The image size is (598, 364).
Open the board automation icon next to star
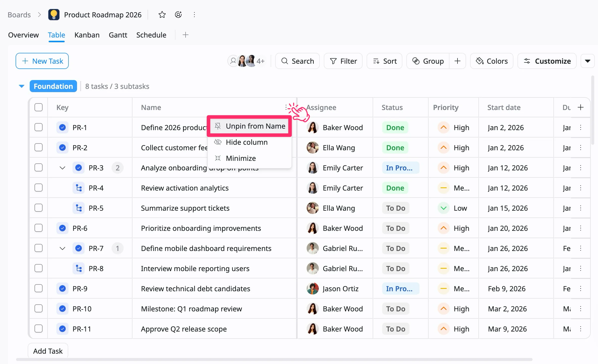178,15
